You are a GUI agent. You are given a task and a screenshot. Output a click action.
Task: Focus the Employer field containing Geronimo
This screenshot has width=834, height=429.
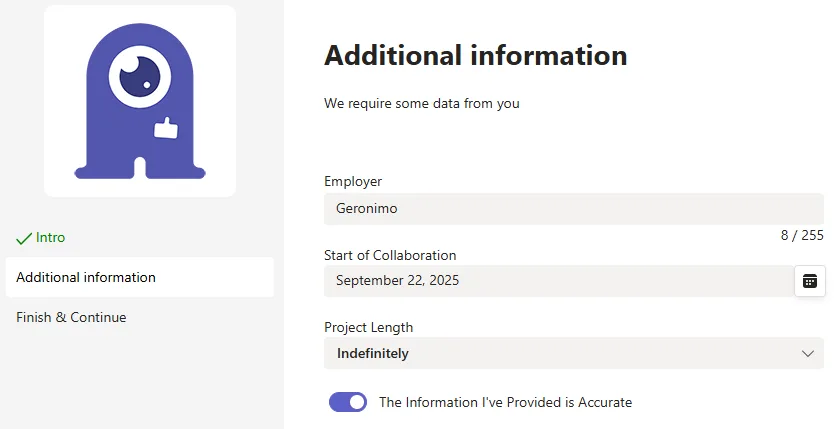(x=574, y=208)
